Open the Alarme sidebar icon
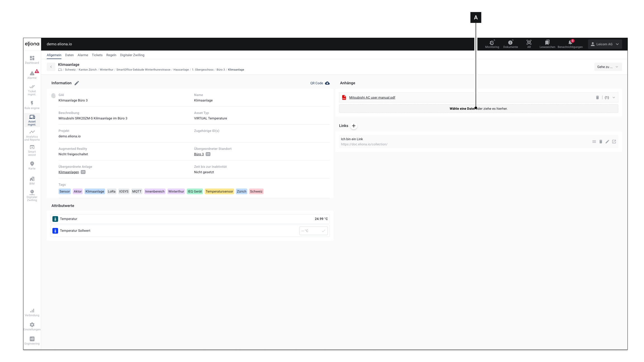The height and width of the screenshot is (362, 644). click(32, 74)
